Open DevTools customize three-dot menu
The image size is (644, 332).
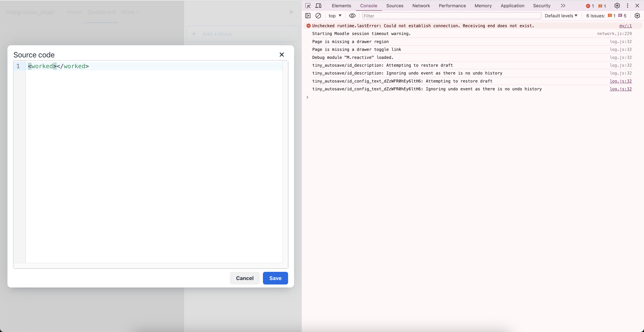click(627, 6)
